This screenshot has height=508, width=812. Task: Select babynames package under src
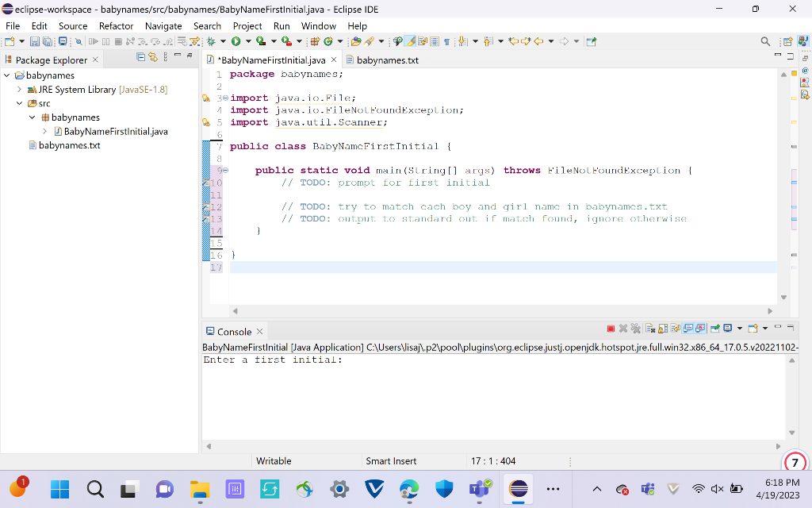(x=75, y=117)
